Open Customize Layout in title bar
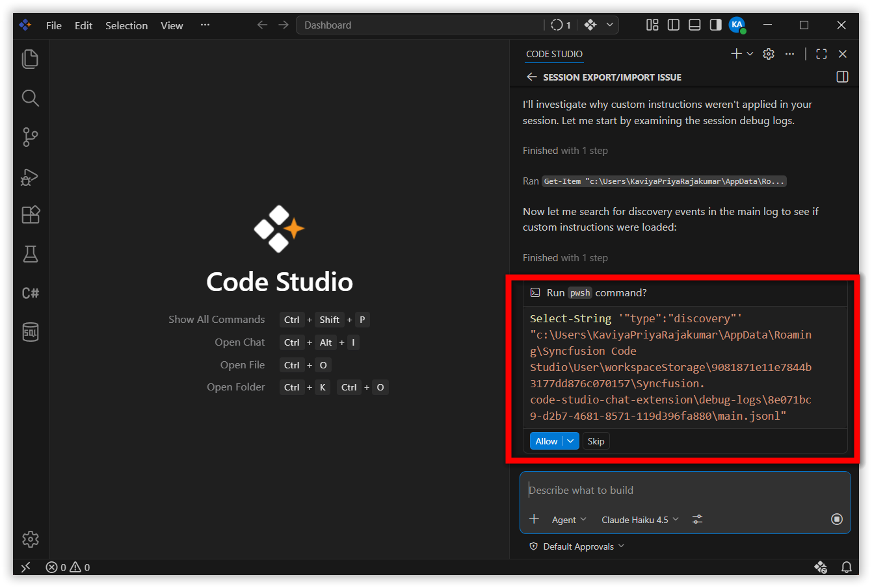The width and height of the screenshot is (872, 588). coord(652,25)
